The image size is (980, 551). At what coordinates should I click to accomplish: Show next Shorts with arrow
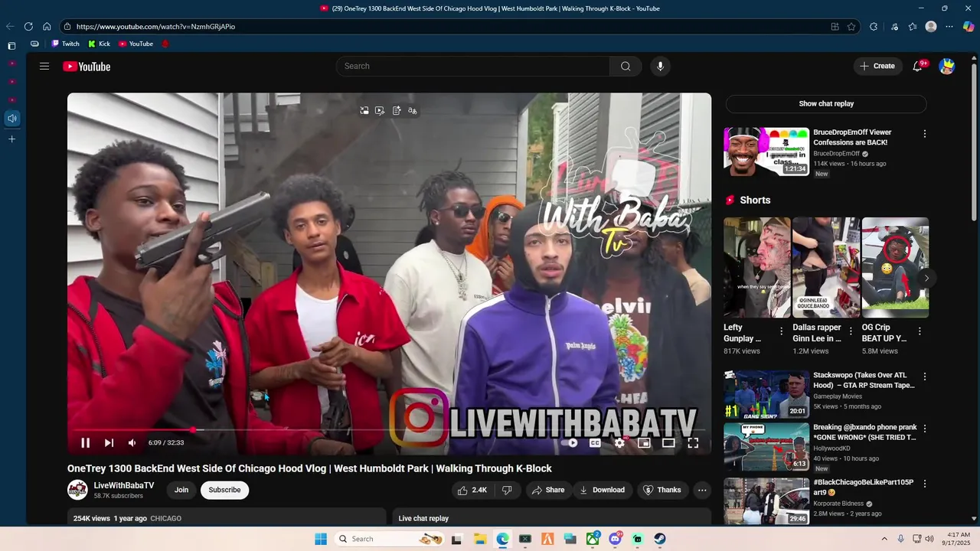926,278
